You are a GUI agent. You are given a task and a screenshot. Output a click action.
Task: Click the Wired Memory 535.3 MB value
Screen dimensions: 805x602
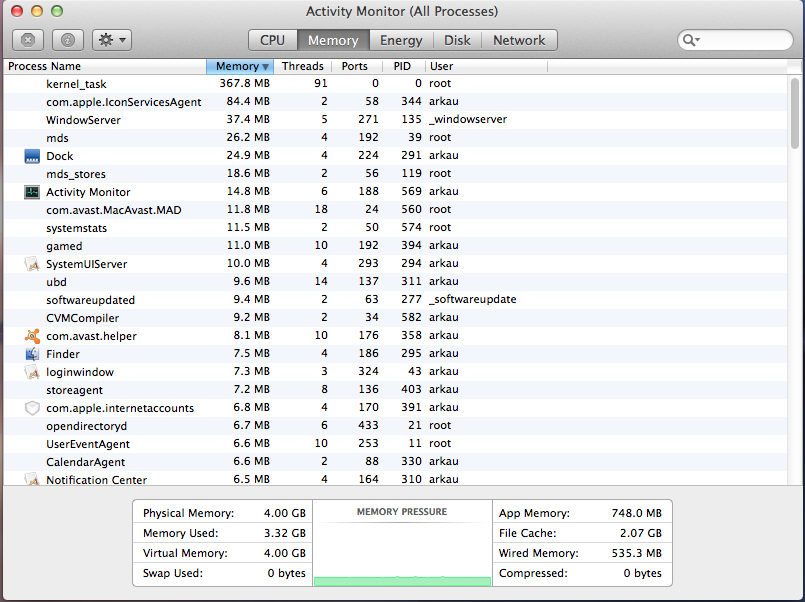coord(637,553)
